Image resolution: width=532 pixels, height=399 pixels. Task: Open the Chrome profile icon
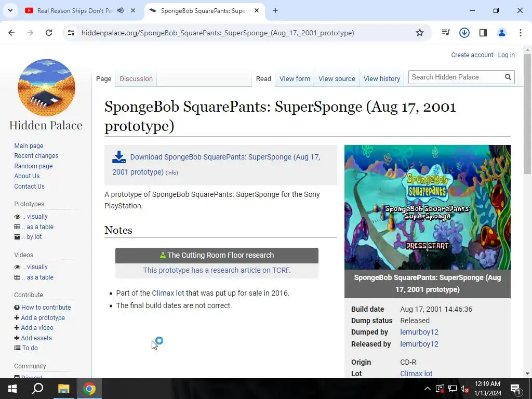coord(502,33)
